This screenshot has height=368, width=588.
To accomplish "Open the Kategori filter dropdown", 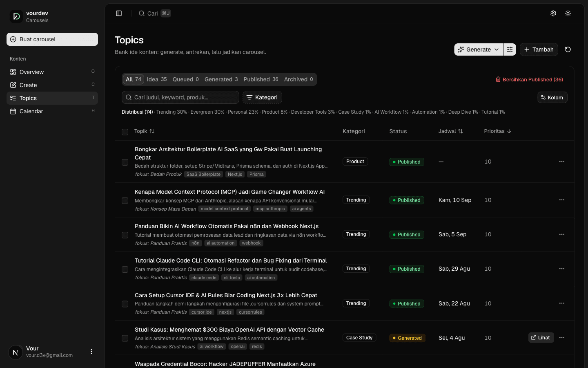I will (262, 97).
